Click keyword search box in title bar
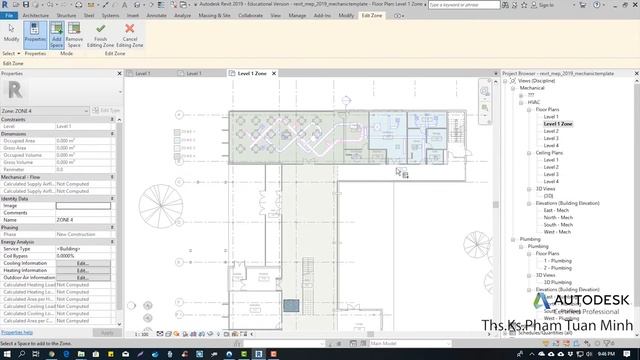 [464, 5]
